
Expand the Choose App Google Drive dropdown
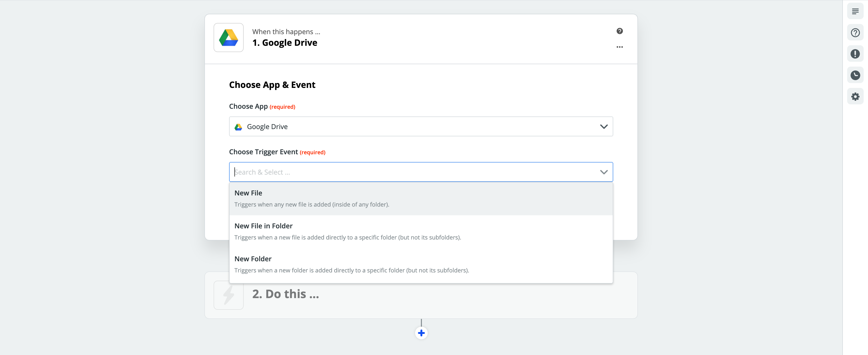[421, 126]
